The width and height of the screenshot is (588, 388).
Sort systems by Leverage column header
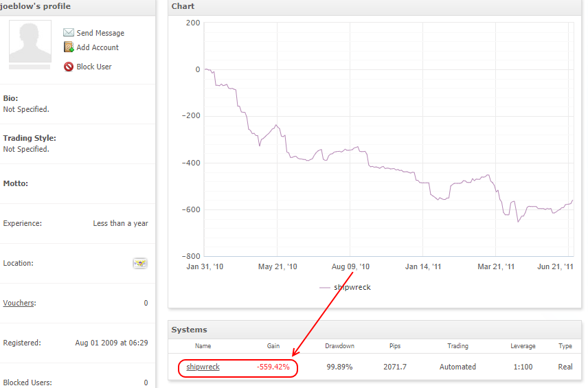coord(523,345)
